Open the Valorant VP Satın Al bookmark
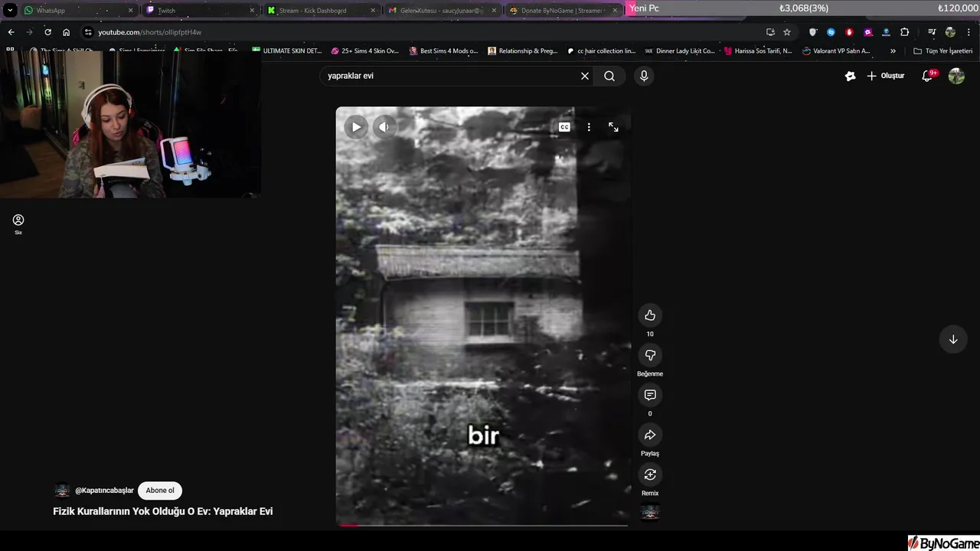The height and width of the screenshot is (551, 980). pos(837,51)
